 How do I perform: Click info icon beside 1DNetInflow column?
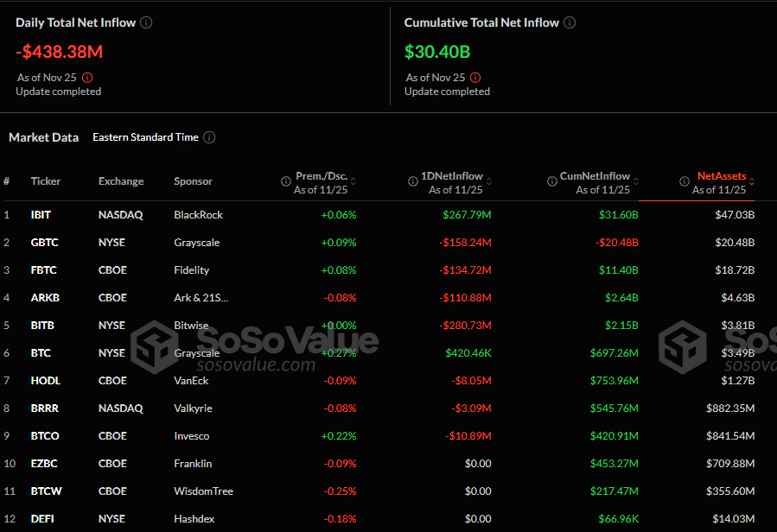(x=413, y=181)
